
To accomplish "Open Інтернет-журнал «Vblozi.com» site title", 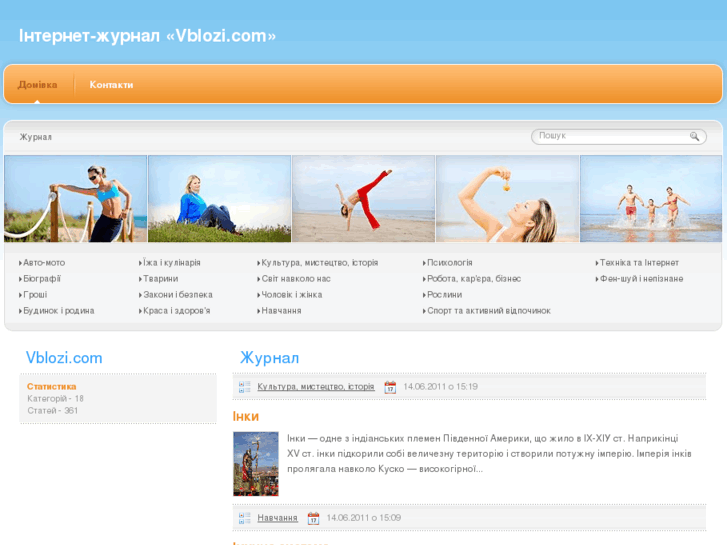I will pyautogui.click(x=147, y=36).
